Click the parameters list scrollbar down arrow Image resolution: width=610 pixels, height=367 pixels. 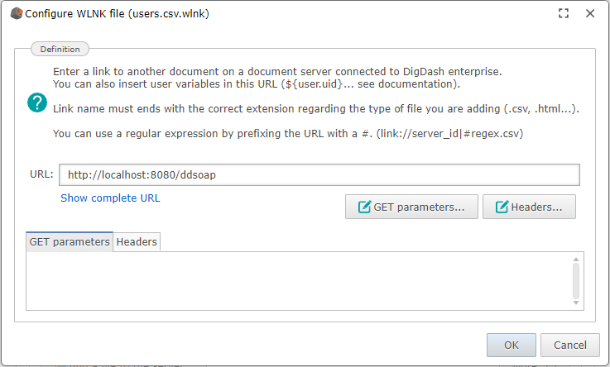tap(576, 303)
